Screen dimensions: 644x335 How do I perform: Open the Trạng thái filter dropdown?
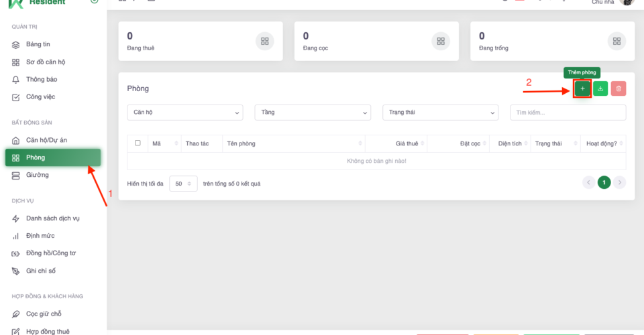pos(440,113)
